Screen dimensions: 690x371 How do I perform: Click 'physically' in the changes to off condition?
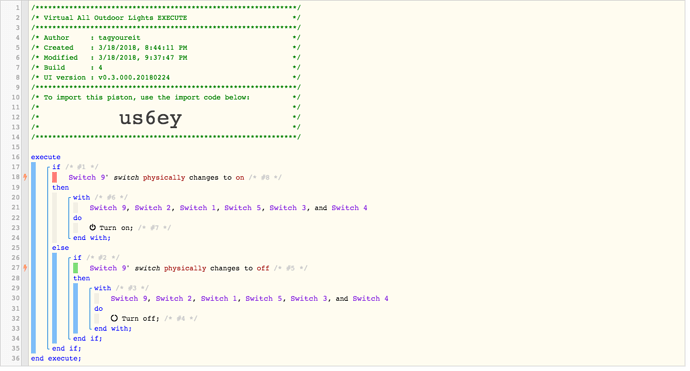[185, 268]
